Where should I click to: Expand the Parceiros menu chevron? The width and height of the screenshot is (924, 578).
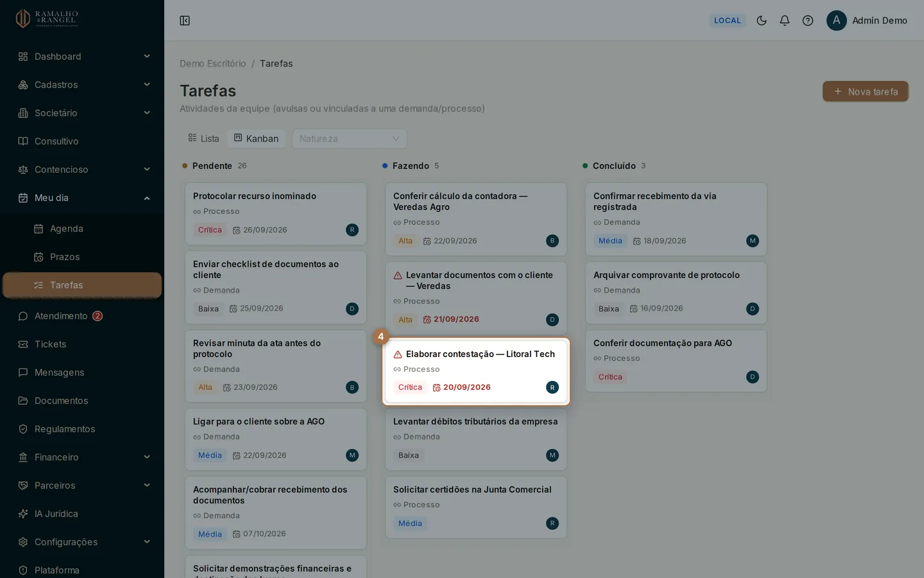[147, 486]
